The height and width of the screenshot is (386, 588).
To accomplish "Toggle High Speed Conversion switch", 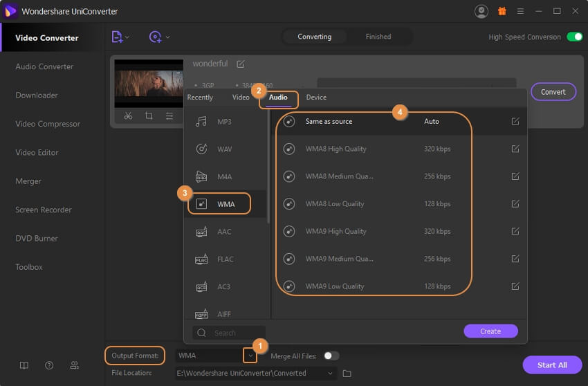I will coord(574,37).
